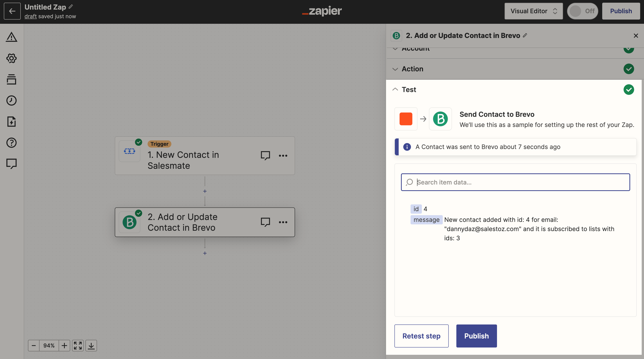Image resolution: width=644 pixels, height=359 pixels.
Task: Toggle the Zap On/Off switch
Action: coord(582,11)
